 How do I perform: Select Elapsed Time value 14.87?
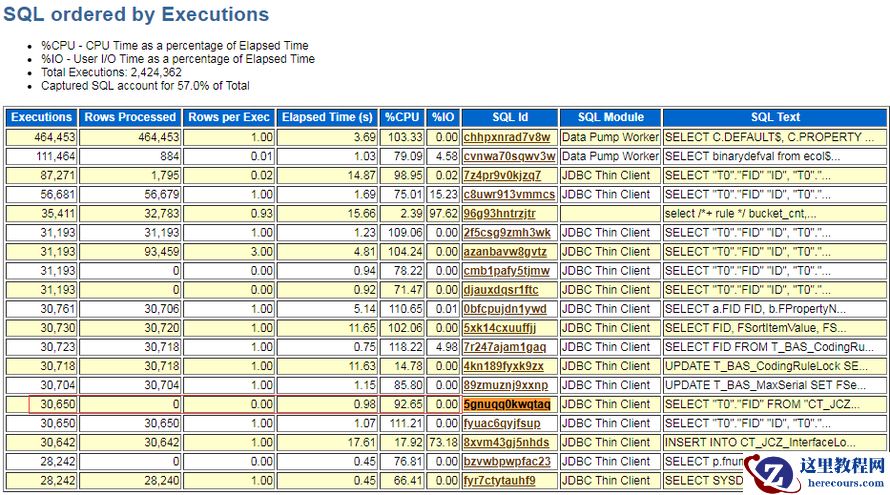coord(362,175)
